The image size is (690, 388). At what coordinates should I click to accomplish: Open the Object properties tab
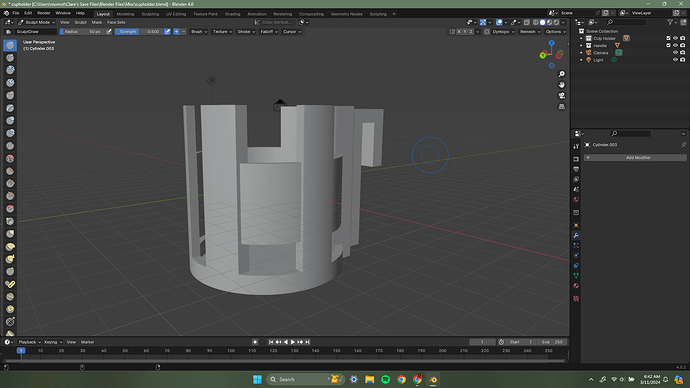click(576, 225)
